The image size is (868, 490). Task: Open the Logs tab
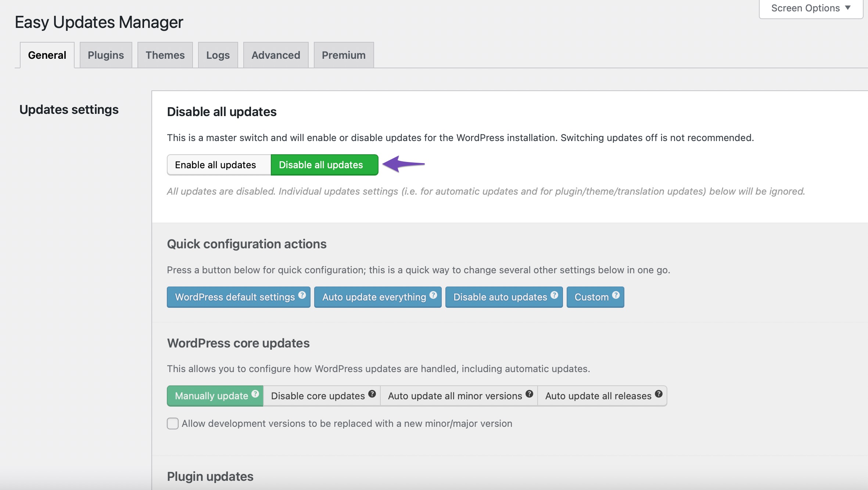pyautogui.click(x=218, y=55)
